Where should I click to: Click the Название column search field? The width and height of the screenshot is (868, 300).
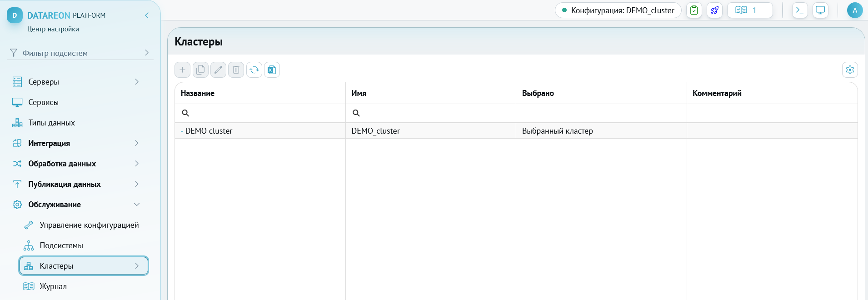pyautogui.click(x=260, y=113)
